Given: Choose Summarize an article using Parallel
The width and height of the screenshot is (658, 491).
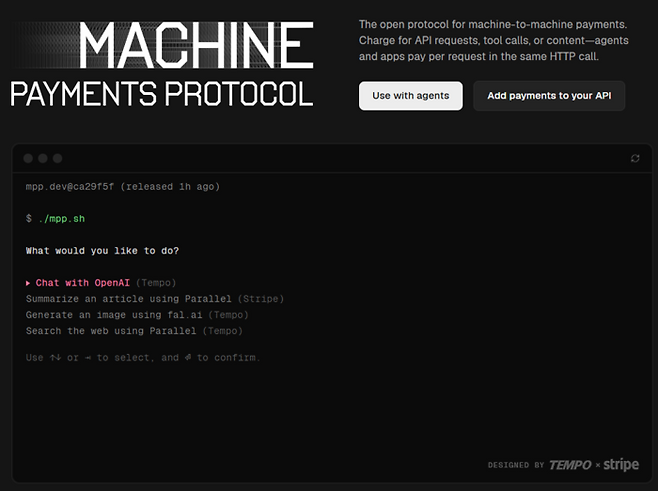Looking at the screenshot, I should coord(128,299).
